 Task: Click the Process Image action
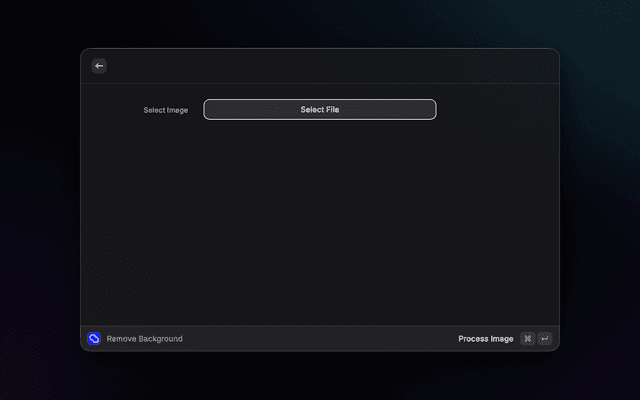[486, 339]
